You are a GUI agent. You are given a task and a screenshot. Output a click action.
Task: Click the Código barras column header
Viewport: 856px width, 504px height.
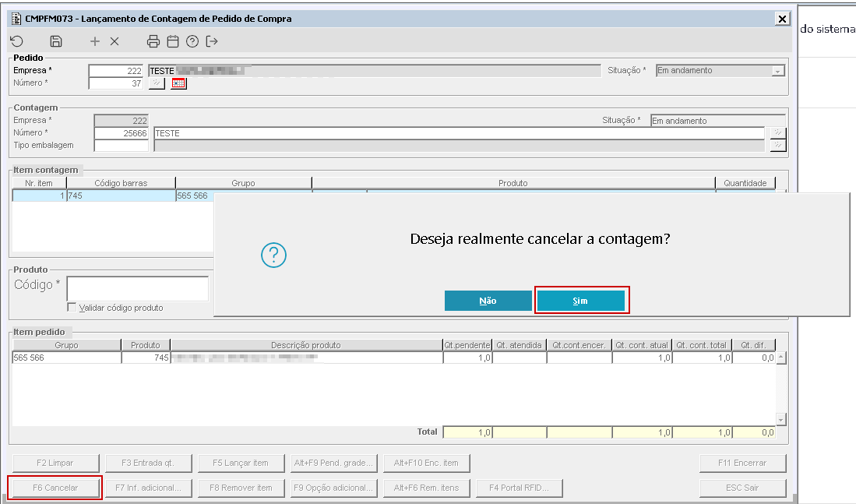coord(122,183)
